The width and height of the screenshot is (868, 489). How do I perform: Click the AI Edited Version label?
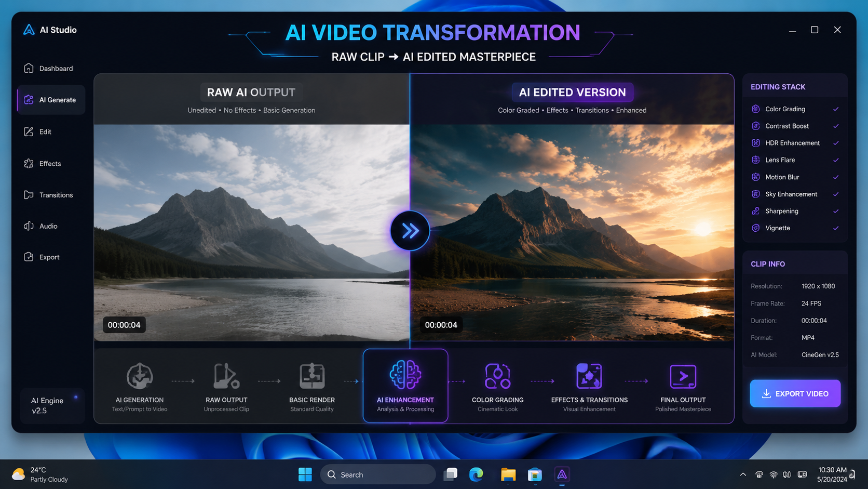(x=572, y=92)
